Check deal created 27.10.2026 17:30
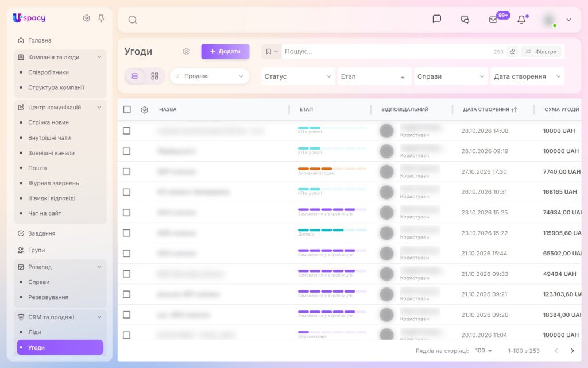The image size is (588, 368). click(127, 171)
